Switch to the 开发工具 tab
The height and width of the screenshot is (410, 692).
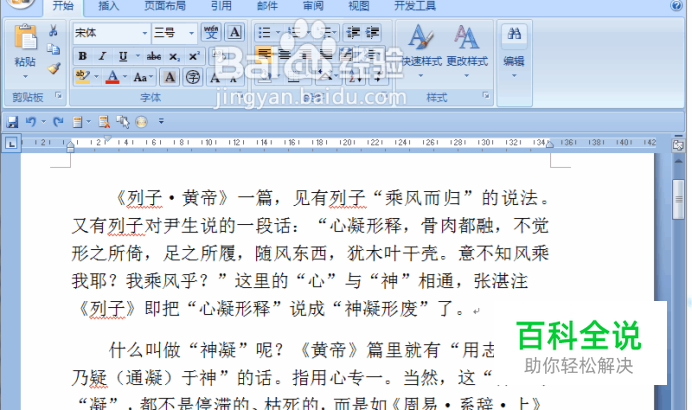point(415,6)
